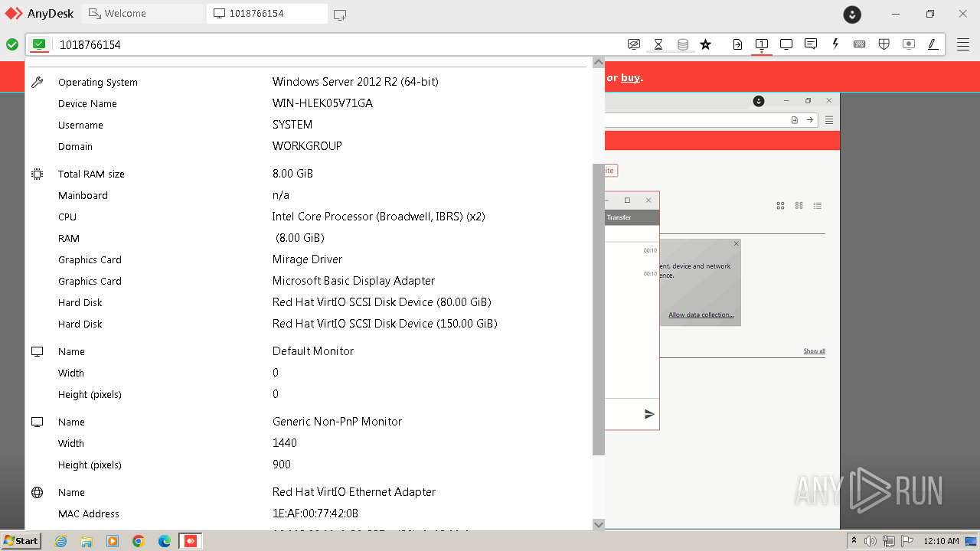
Task: Click the WORKGROUP domain value
Action: (x=307, y=145)
